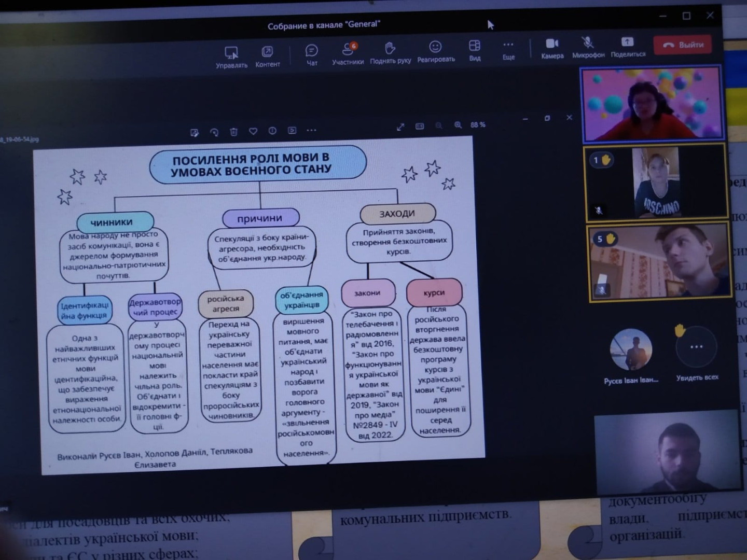
Task: Click the причини box in the diagram
Action: click(x=260, y=218)
